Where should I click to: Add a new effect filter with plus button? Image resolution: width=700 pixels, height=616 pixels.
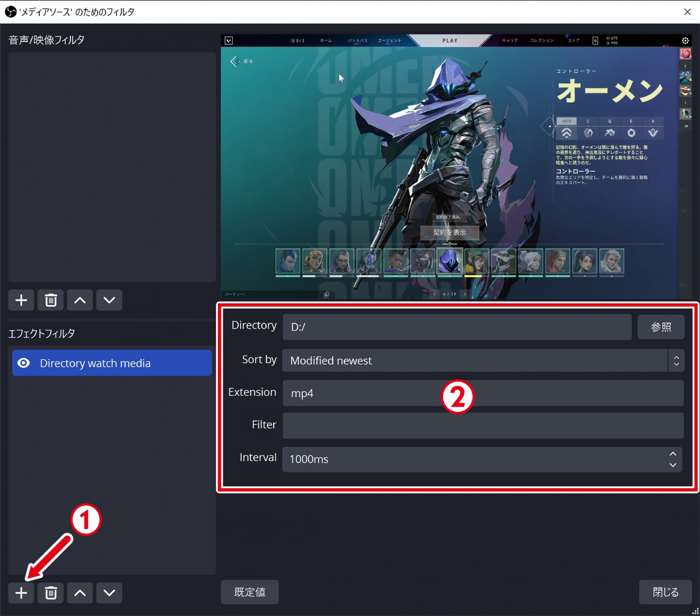(21, 593)
